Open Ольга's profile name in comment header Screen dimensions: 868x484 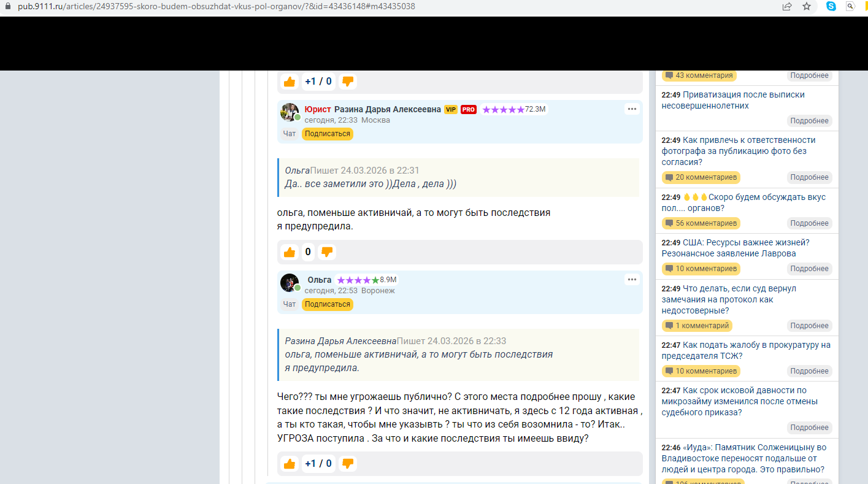[320, 280]
